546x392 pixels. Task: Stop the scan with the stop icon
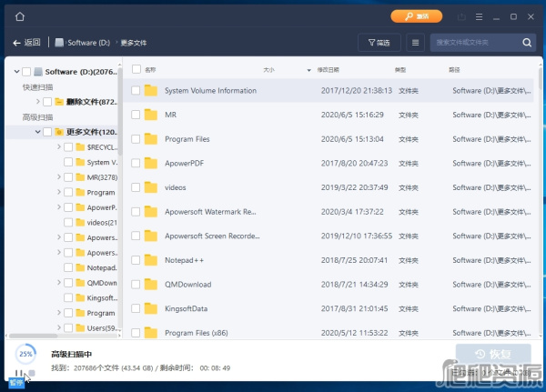32,374
